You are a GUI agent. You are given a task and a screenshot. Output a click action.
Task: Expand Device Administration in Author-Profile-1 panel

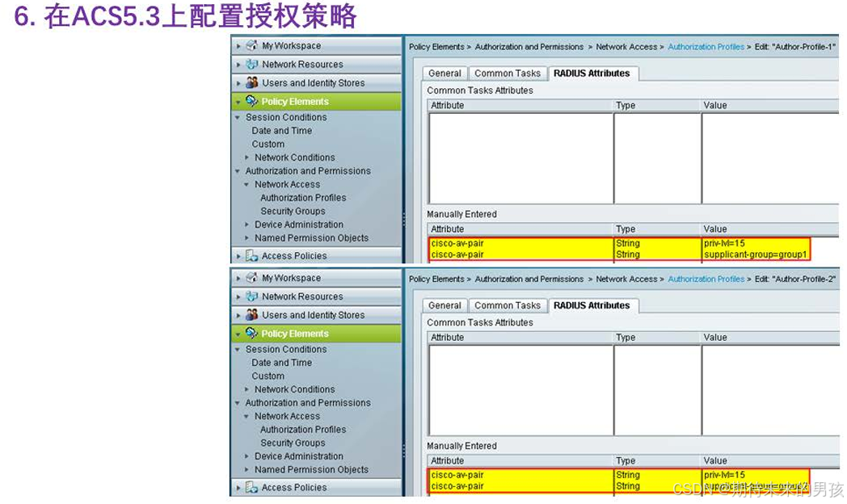click(247, 225)
